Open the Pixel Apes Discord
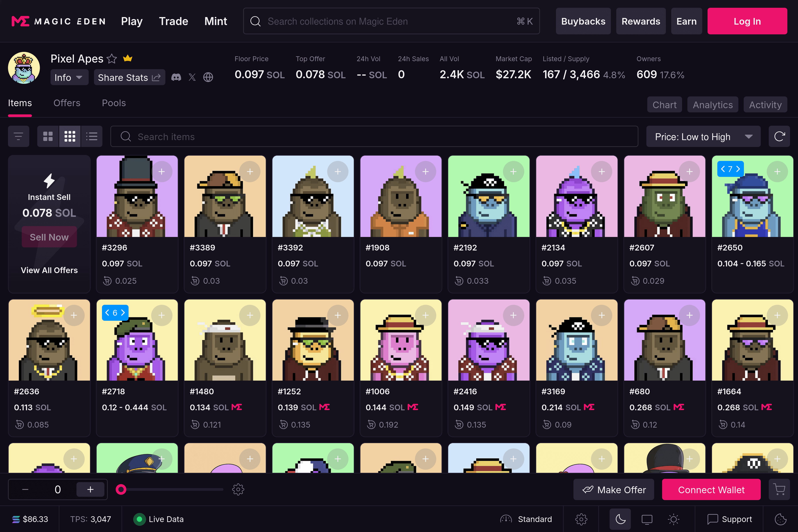 (x=176, y=77)
